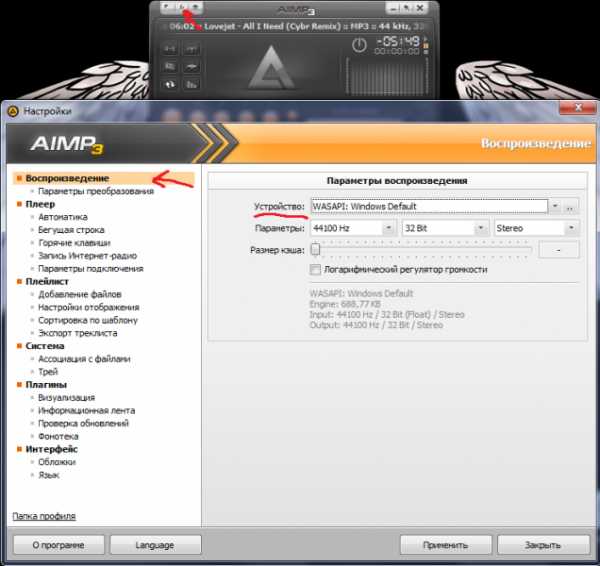
Task: Open the Папка профиля link
Action: 44,516
